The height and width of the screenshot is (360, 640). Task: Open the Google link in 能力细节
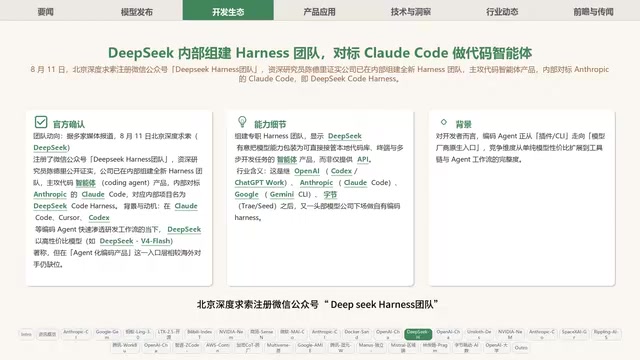pyautogui.click(x=247, y=194)
